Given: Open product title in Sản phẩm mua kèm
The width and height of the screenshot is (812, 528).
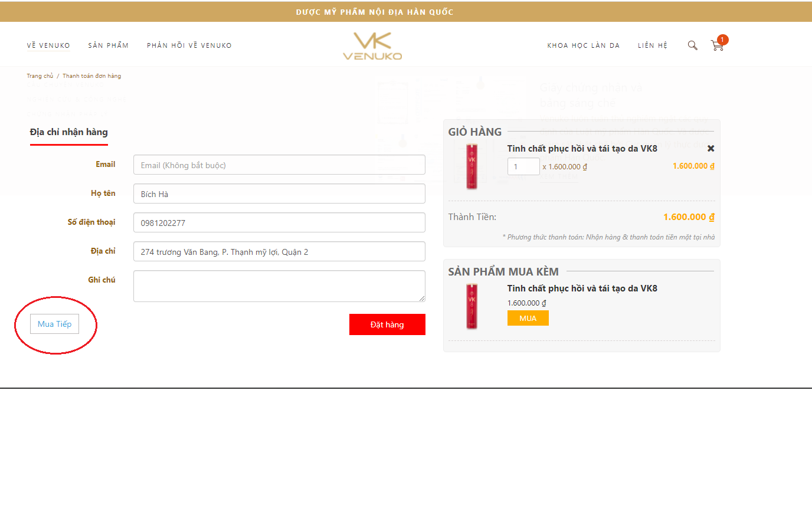Looking at the screenshot, I should 582,288.
